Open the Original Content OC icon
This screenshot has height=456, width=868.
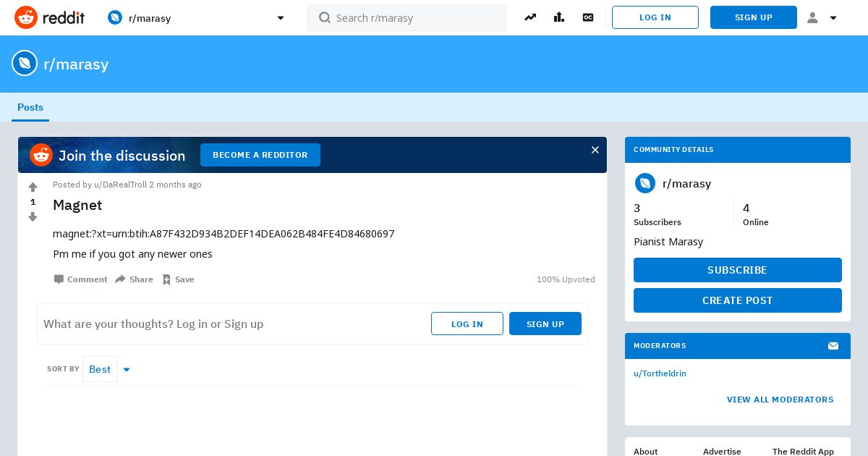[588, 17]
